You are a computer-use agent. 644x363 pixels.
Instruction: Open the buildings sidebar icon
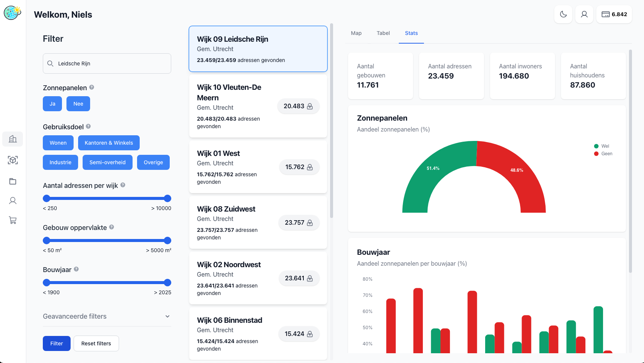(13, 139)
